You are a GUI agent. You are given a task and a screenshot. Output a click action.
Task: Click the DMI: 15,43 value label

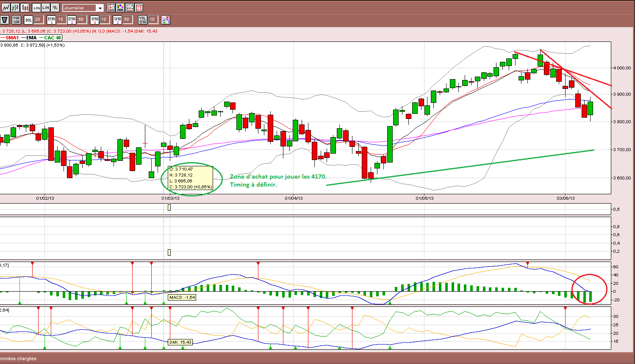click(x=180, y=342)
